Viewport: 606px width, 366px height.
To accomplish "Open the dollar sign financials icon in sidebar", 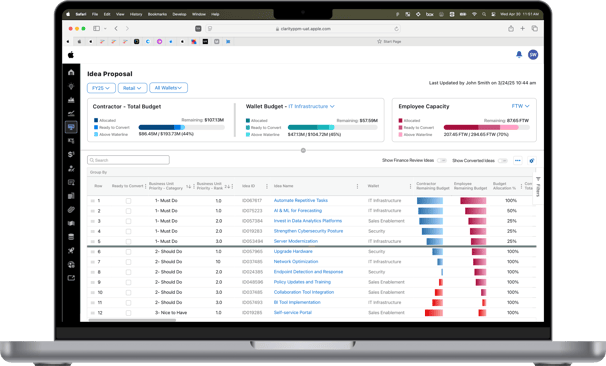I will click(71, 155).
